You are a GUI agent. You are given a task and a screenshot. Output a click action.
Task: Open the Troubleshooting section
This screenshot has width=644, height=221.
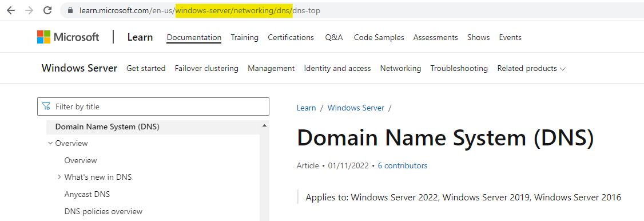[459, 69]
